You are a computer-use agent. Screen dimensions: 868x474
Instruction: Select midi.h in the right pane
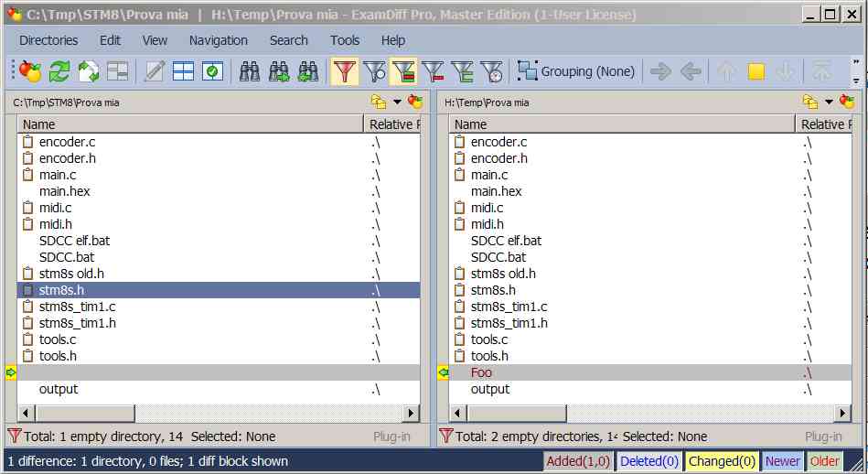pyautogui.click(x=488, y=224)
